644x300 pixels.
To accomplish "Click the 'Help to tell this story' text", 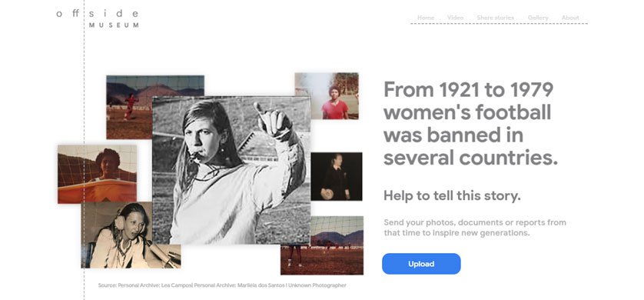I will 452,195.
